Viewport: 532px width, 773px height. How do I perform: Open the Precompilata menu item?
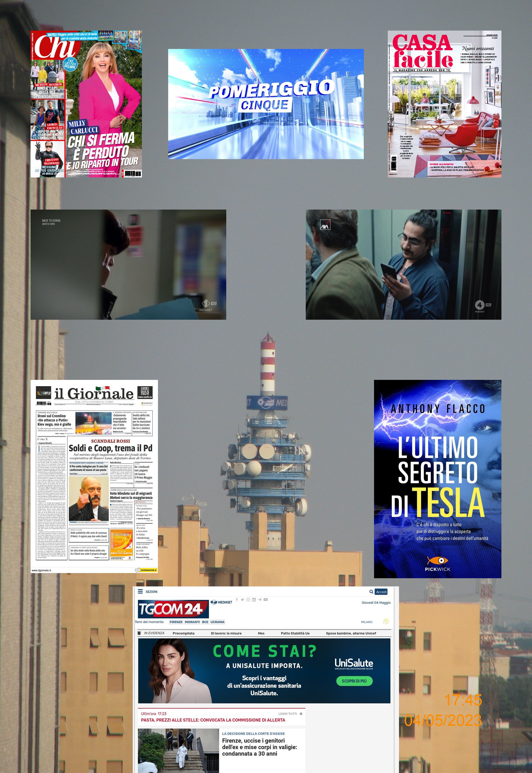pos(183,633)
